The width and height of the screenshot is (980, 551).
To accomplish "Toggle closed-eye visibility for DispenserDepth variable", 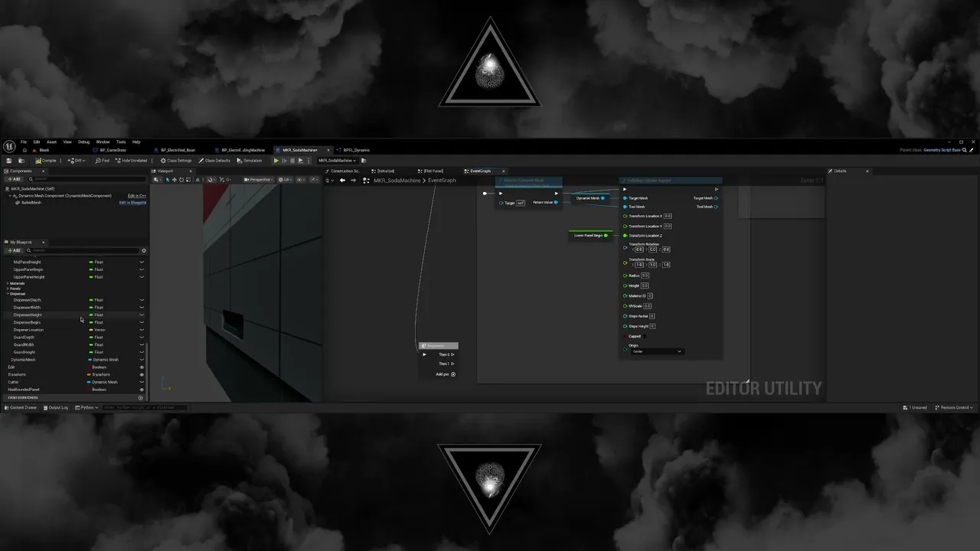I will (142, 300).
